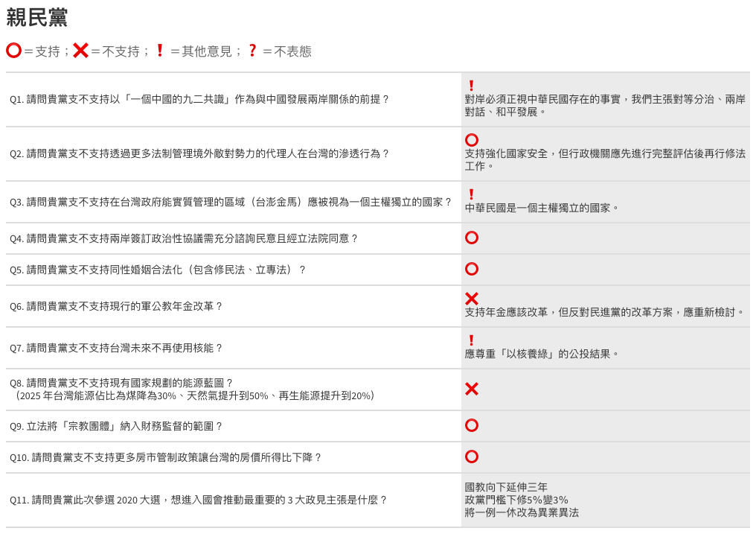Select the exclamation icon in the Q3 answer
The image size is (756, 534).
tap(471, 194)
